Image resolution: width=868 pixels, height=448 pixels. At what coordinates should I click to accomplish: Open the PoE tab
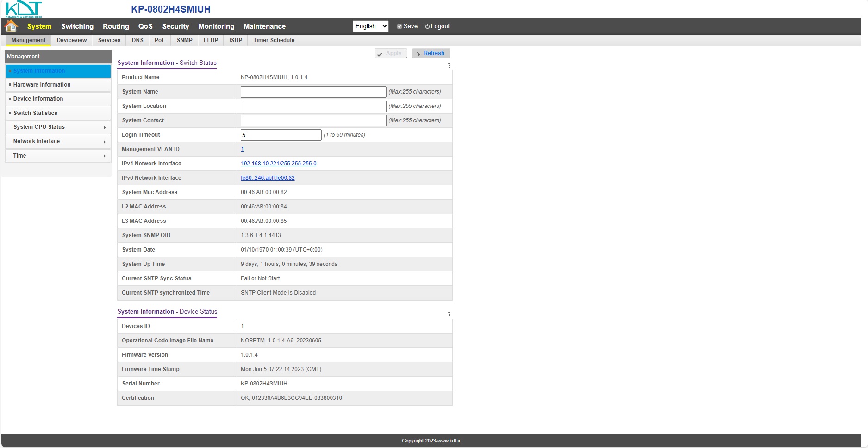point(160,40)
